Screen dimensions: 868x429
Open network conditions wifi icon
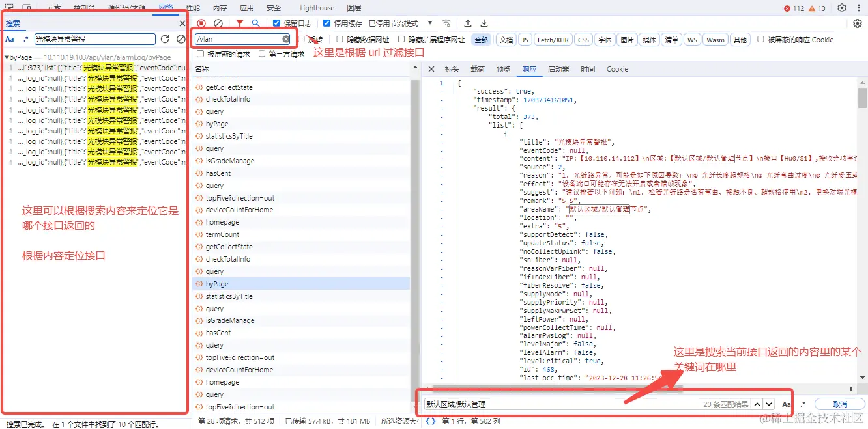point(446,23)
